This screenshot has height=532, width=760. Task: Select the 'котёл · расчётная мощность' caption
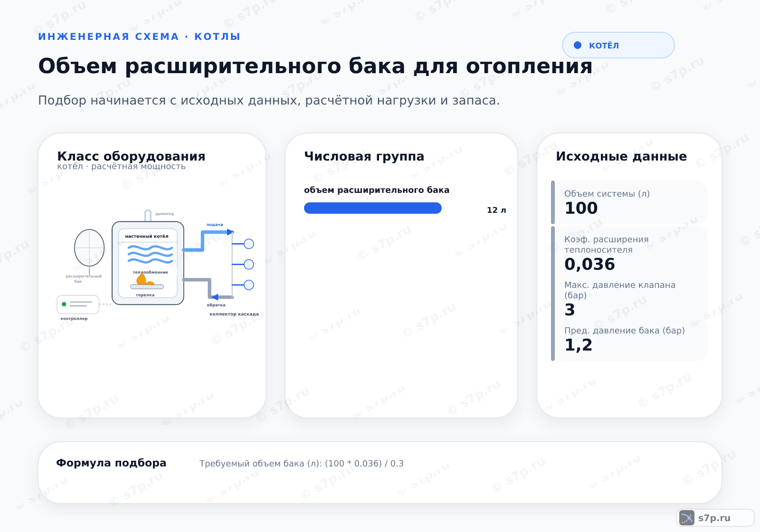(x=121, y=166)
